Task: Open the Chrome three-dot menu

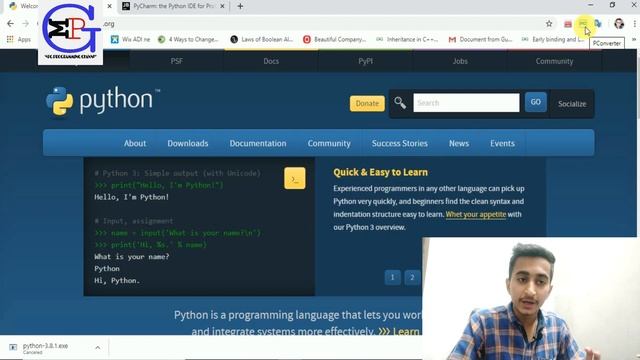Action: tap(634, 24)
